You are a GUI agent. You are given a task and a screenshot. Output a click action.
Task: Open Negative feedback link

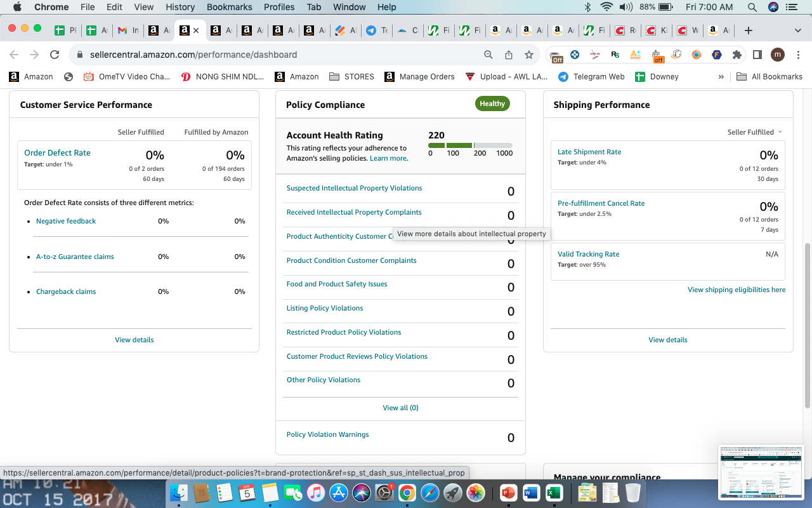click(66, 221)
